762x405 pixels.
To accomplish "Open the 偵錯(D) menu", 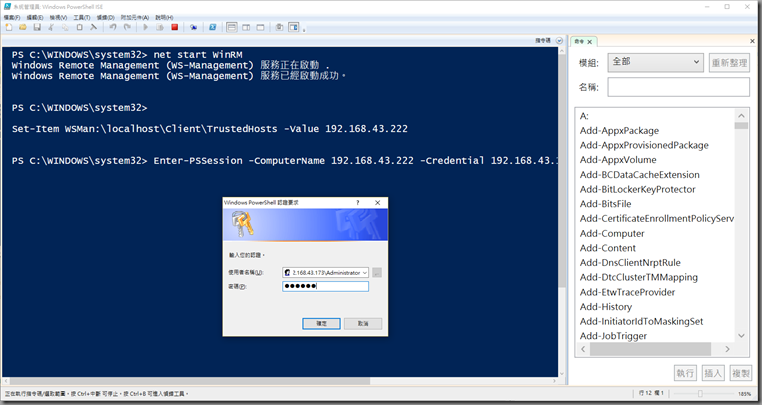I will [x=105, y=17].
